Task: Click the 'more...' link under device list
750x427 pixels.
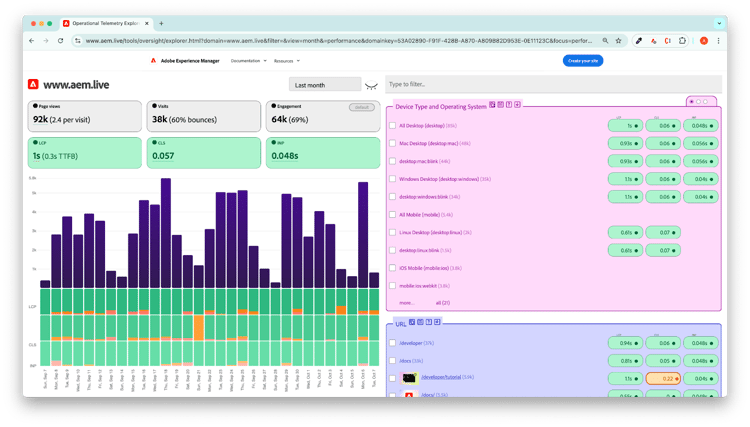Action: pos(406,302)
